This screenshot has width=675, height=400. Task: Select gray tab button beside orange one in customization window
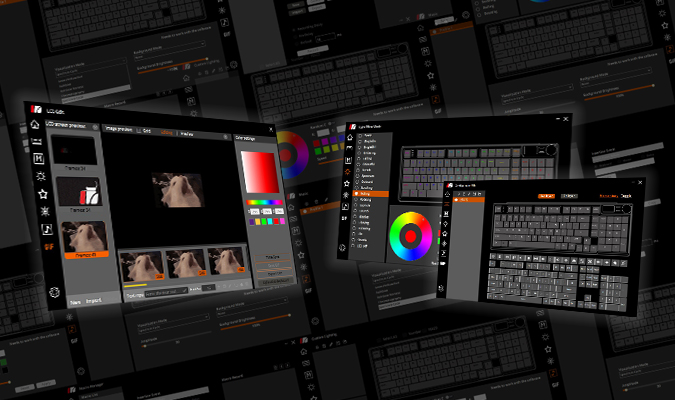tap(569, 196)
